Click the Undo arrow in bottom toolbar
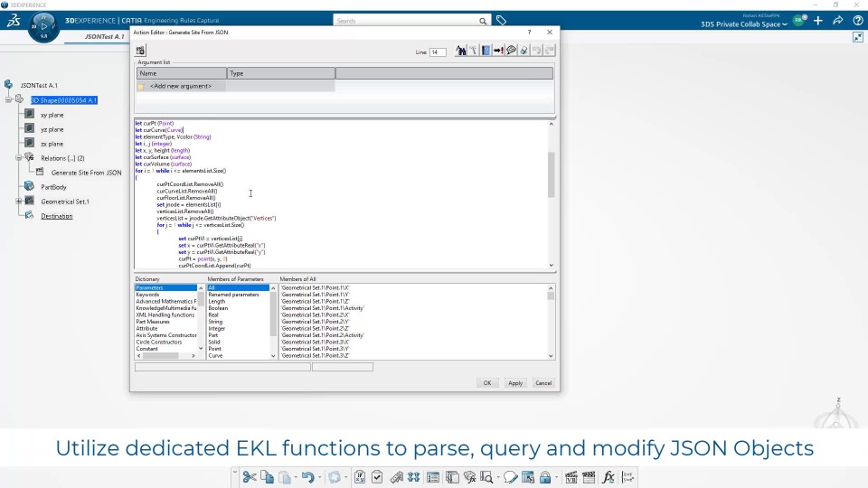Viewport: 868px width, 488px height. coord(307,477)
